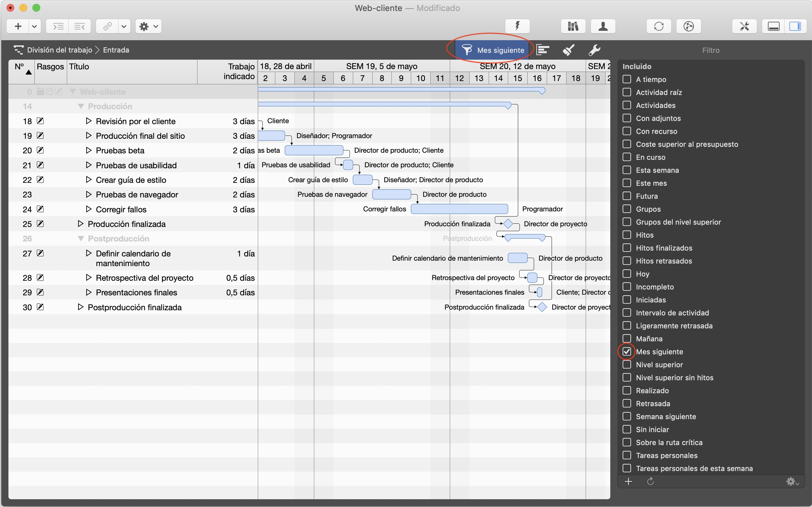Enable the Hitos filter checkbox
The width and height of the screenshot is (812, 507).
point(627,235)
